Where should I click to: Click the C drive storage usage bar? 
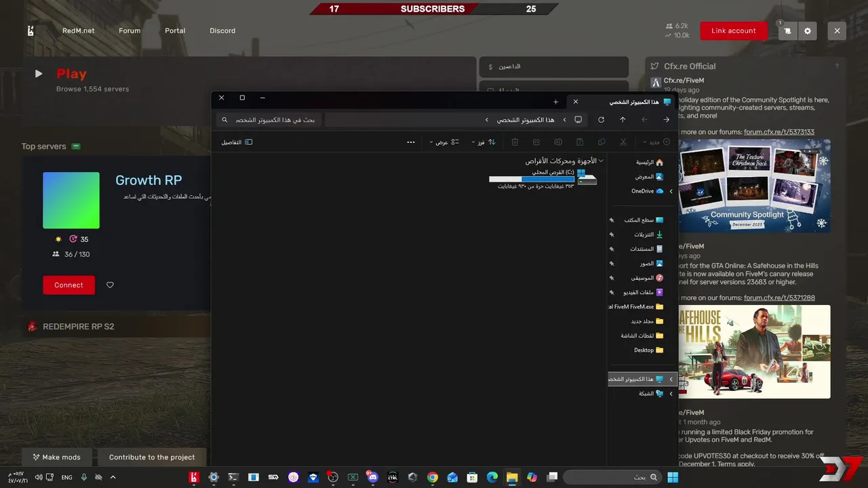tap(532, 180)
